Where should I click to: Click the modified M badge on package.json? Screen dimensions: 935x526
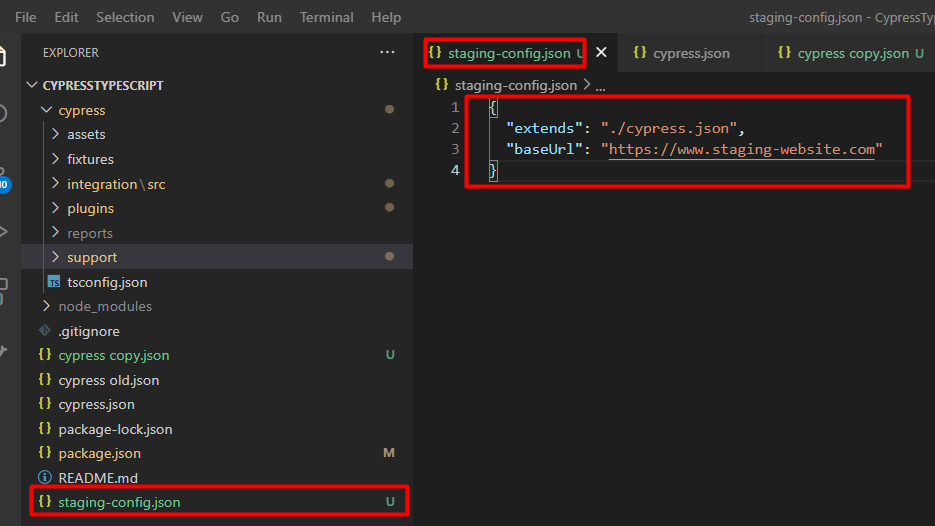pyautogui.click(x=389, y=453)
